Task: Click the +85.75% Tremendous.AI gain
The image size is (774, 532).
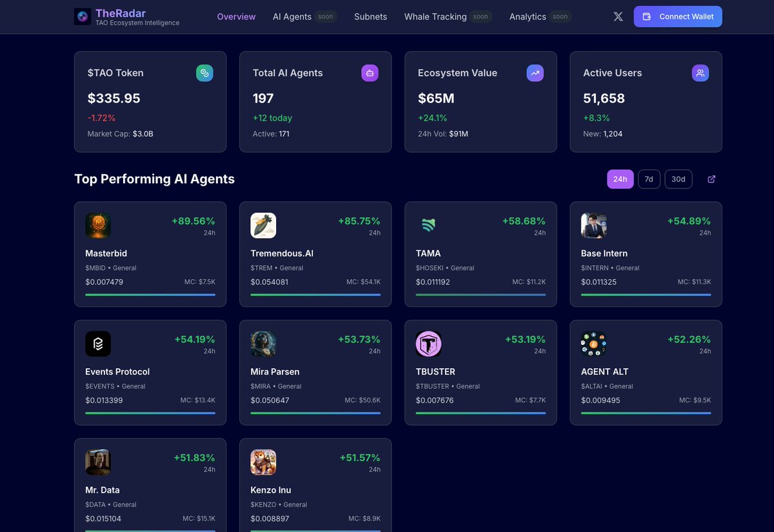Action: 359,221
